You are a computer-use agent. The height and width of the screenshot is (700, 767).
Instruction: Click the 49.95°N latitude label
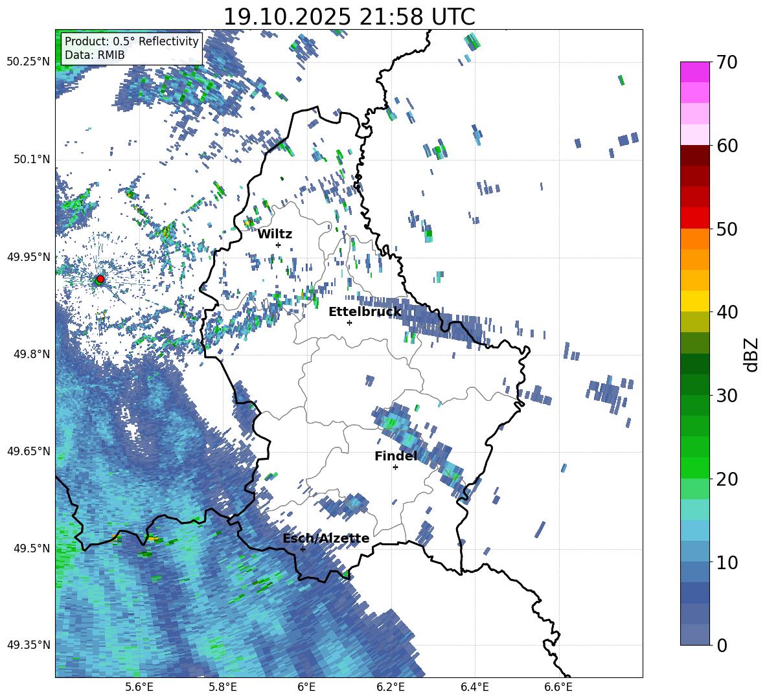(29, 256)
